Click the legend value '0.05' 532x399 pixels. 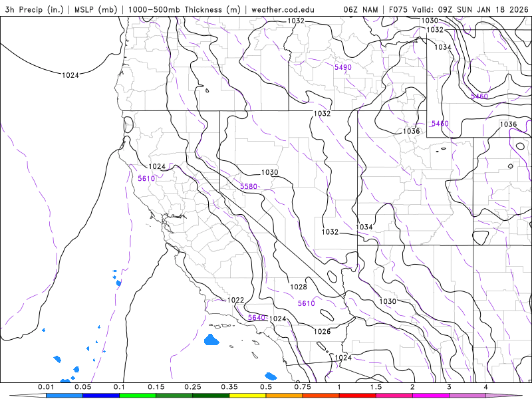pos(82,387)
